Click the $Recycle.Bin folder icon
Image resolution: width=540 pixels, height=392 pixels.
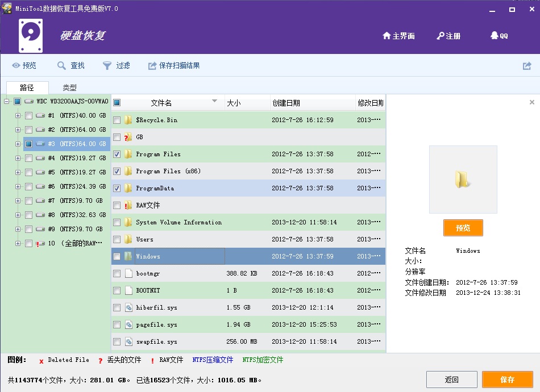[x=128, y=120]
